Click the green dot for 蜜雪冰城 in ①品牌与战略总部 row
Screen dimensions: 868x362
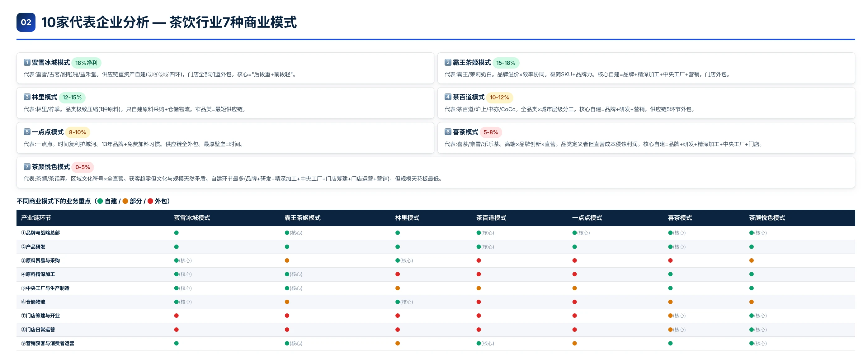tap(176, 233)
